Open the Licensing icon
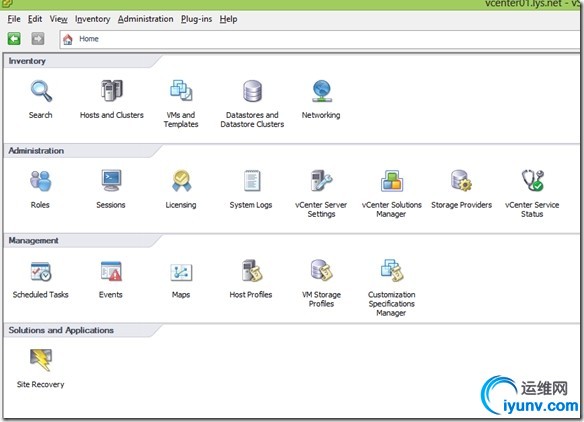The image size is (584, 422). tap(181, 181)
